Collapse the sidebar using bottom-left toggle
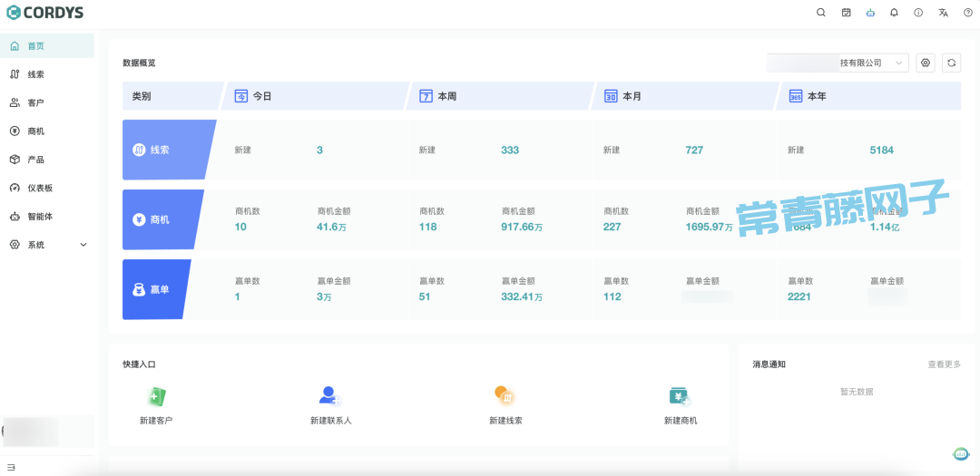The width and height of the screenshot is (980, 476). tap(12, 467)
